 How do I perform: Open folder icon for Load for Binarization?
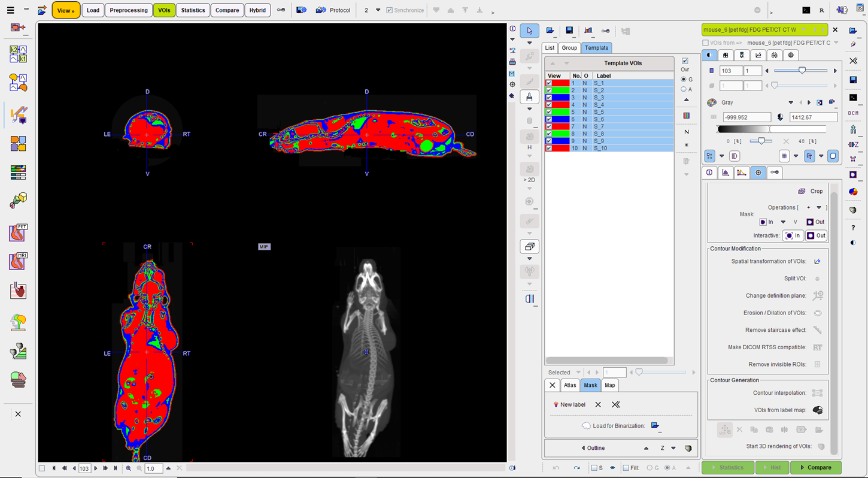pyautogui.click(x=655, y=425)
